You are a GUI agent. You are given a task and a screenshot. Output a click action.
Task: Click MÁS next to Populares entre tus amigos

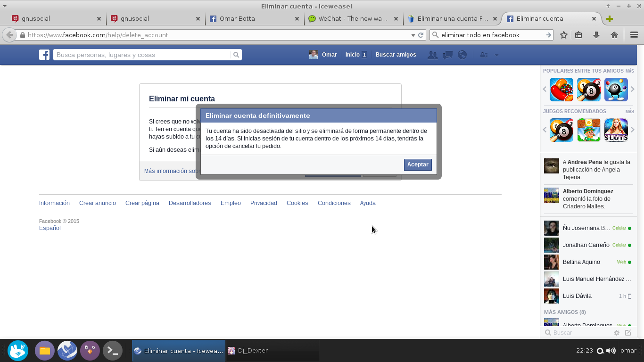tap(630, 71)
